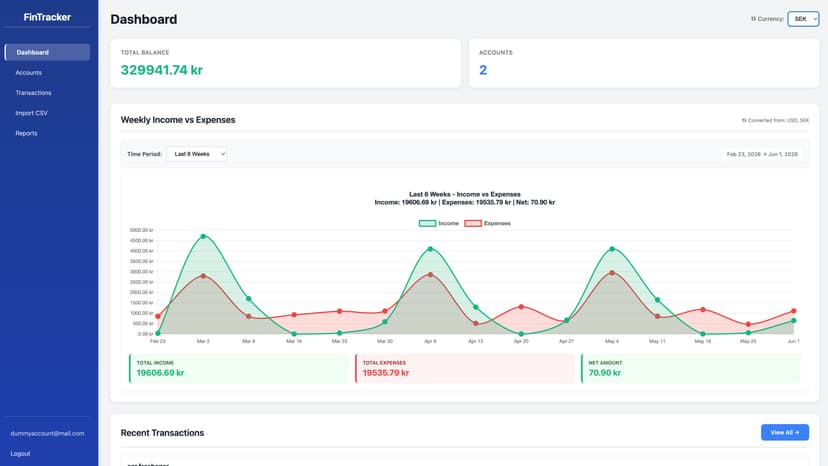Click the expenses data point at Jun 1
This screenshot has height=466, width=828.
(x=794, y=311)
